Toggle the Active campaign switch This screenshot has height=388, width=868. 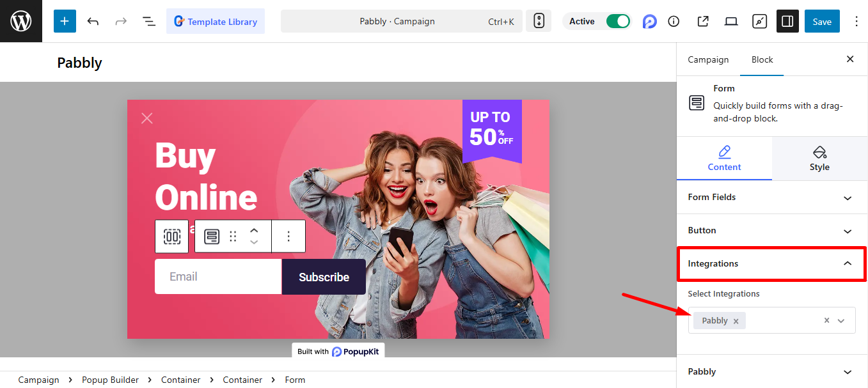point(618,21)
